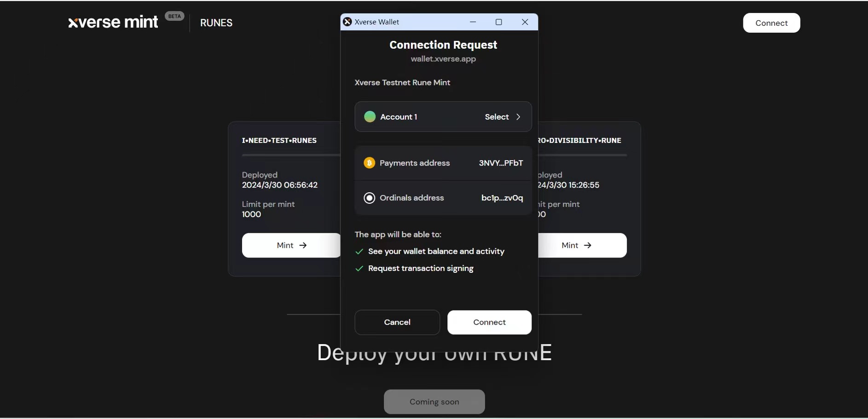868x419 pixels.
Task: Click the payments address 3NVY...PFbT
Action: click(x=501, y=163)
